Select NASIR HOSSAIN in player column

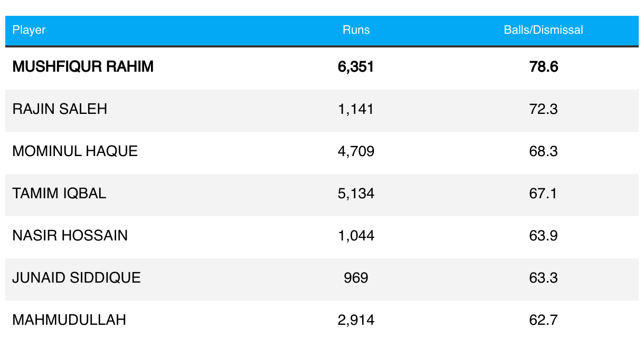[70, 236]
